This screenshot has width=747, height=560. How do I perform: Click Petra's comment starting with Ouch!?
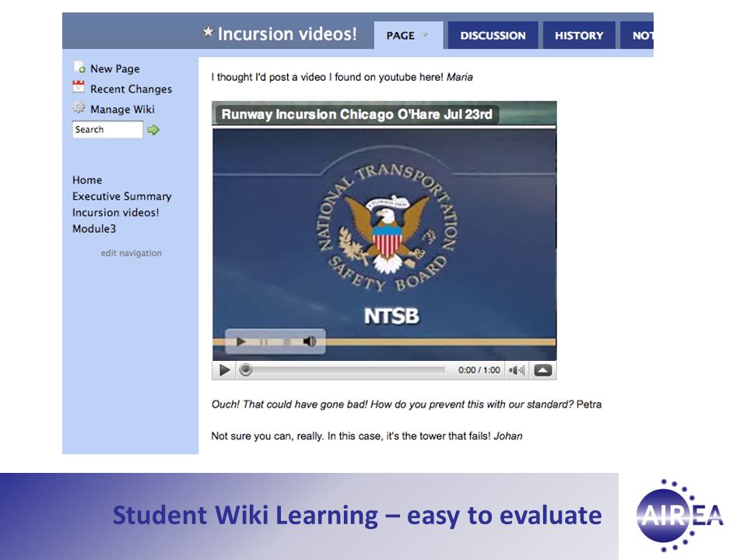tap(406, 404)
